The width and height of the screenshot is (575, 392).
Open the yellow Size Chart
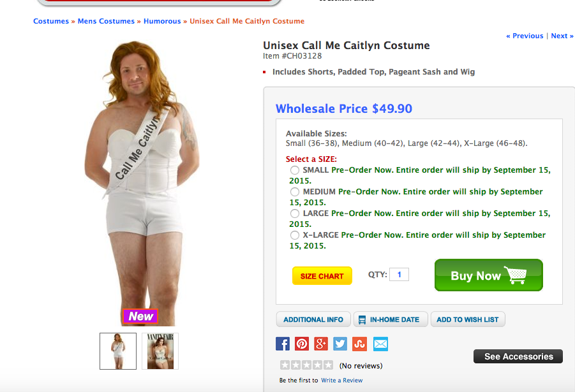322,276
